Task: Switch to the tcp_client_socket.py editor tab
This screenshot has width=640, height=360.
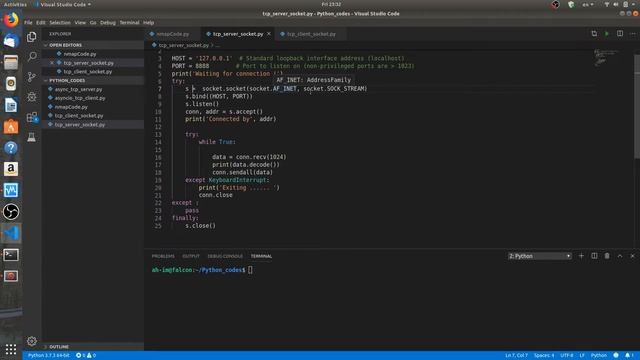Action: click(311, 34)
